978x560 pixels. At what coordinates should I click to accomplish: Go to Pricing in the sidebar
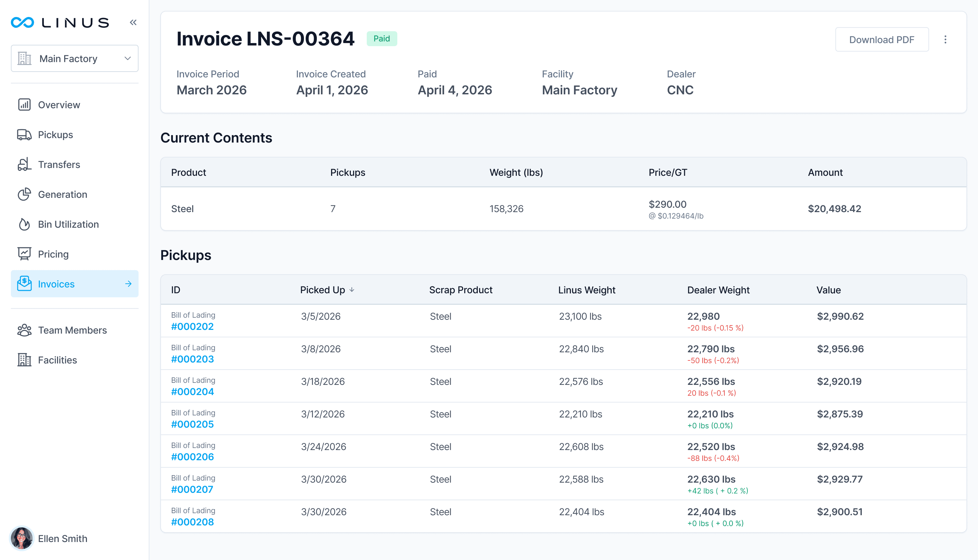point(53,254)
